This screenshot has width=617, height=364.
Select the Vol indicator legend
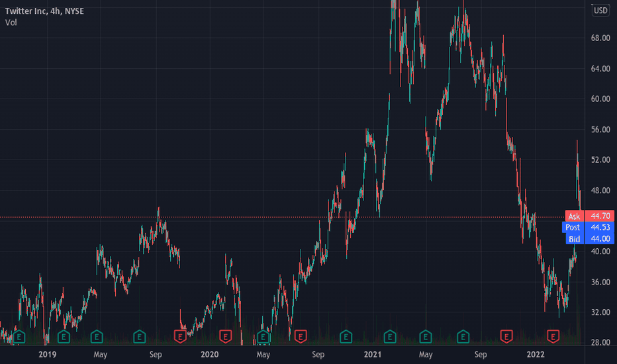coord(11,23)
